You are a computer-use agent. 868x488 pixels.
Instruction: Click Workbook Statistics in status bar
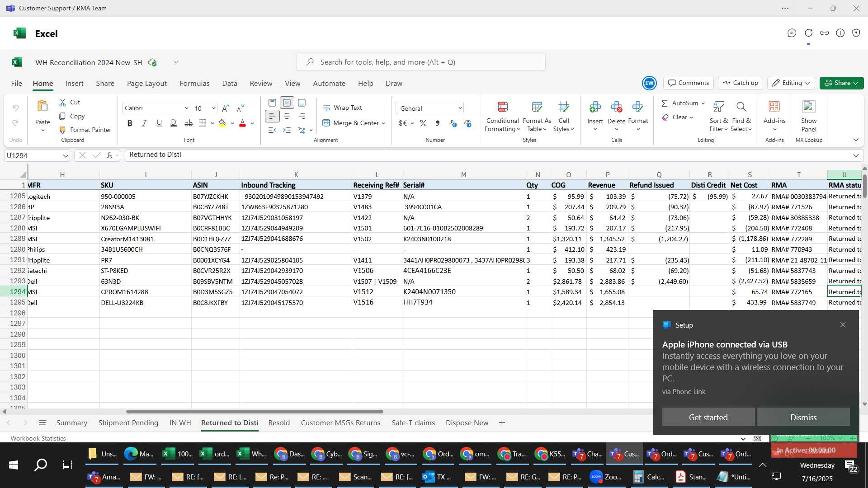tap(38, 438)
